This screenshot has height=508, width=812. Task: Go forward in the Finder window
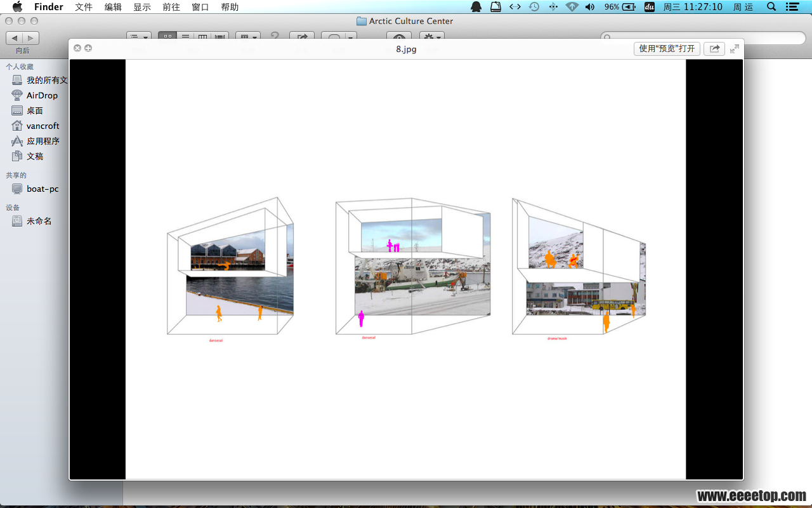pos(31,38)
